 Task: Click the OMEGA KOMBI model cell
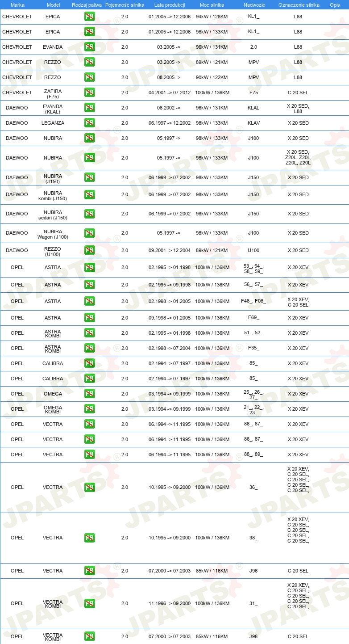coord(53,410)
